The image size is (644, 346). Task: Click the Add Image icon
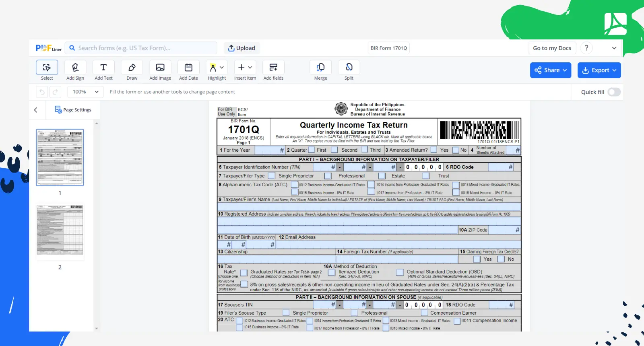tap(160, 68)
